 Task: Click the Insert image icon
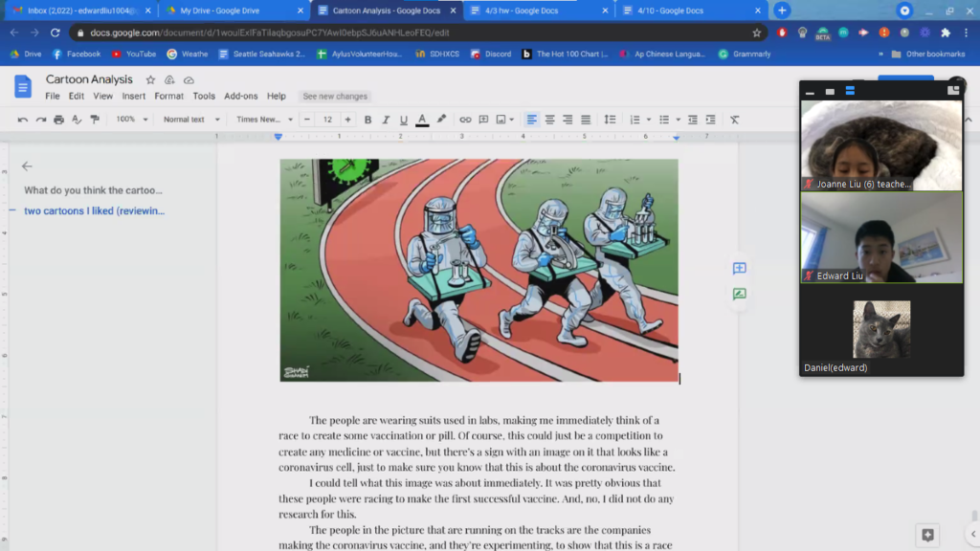(501, 120)
